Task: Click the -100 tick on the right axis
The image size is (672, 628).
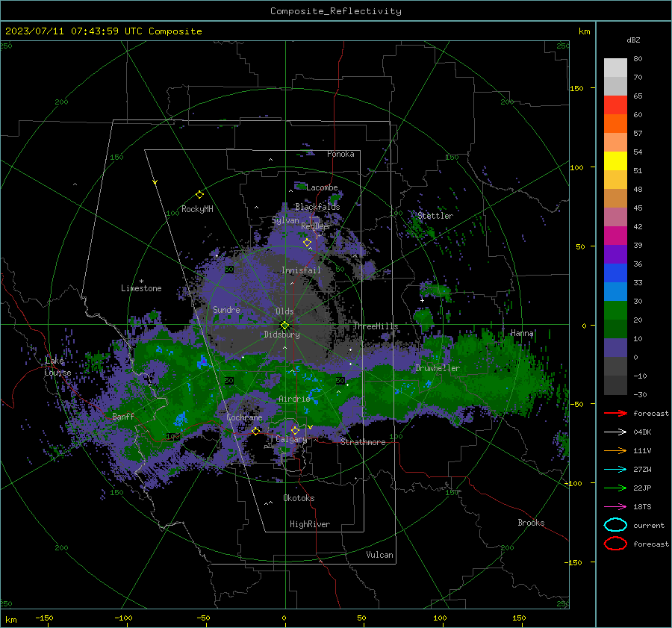Action: (573, 483)
